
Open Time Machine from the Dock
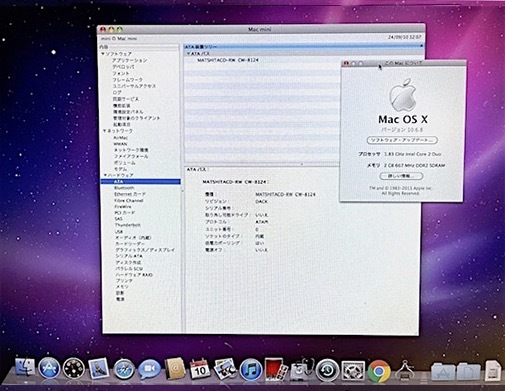(x=327, y=370)
